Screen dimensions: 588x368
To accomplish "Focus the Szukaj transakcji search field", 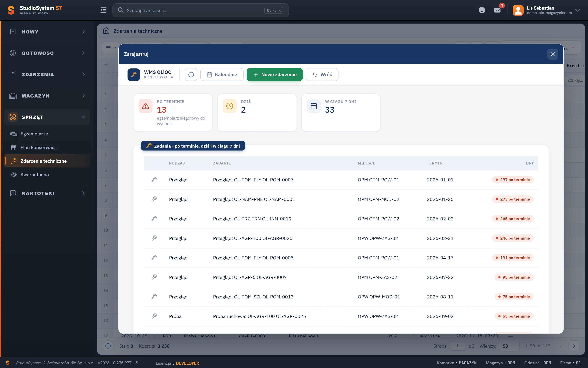I will (200, 10).
